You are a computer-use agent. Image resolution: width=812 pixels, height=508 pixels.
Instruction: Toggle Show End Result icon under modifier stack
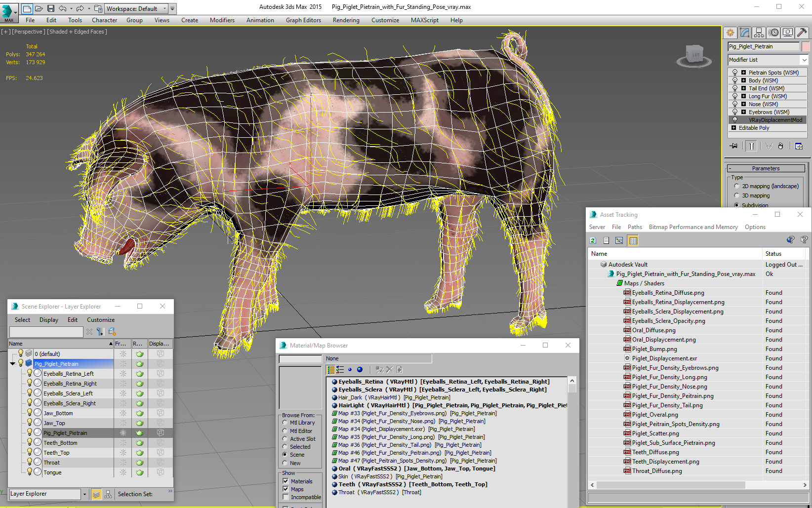click(751, 146)
